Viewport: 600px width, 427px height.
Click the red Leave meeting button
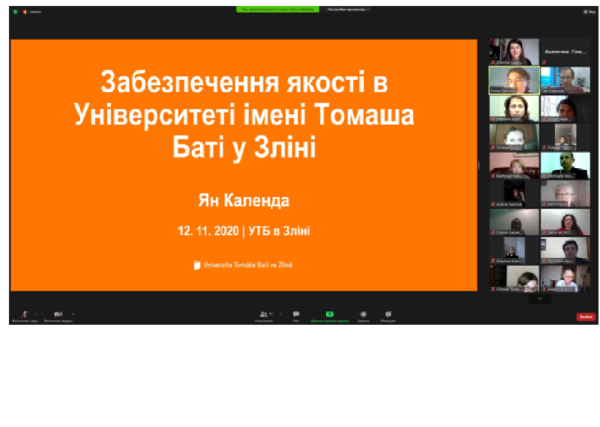586,316
